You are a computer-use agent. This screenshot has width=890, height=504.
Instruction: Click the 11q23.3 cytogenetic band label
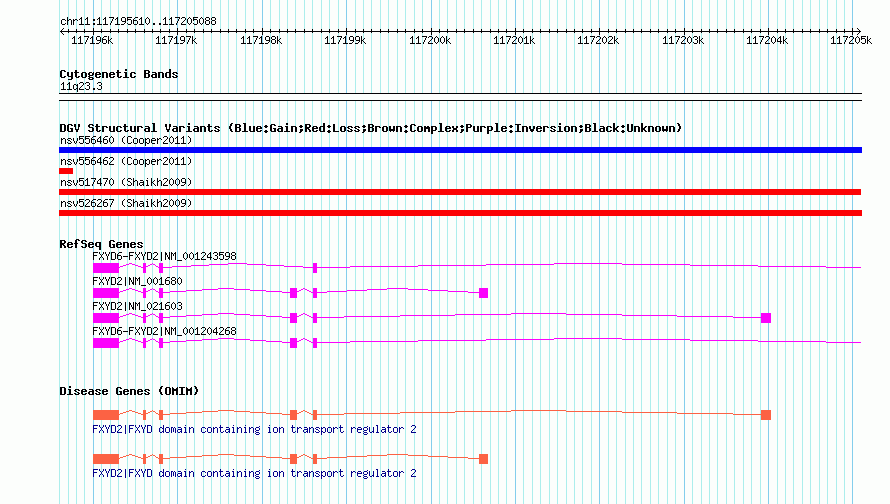81,86
